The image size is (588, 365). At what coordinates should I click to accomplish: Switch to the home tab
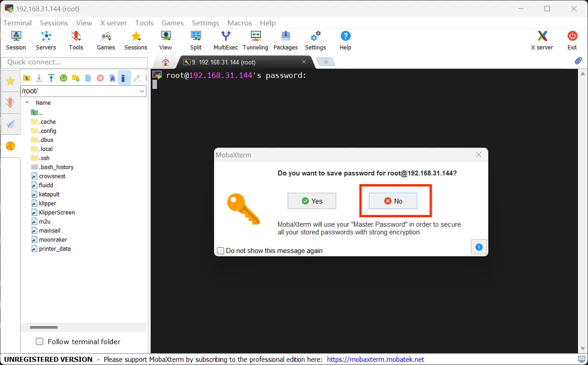pyautogui.click(x=166, y=62)
